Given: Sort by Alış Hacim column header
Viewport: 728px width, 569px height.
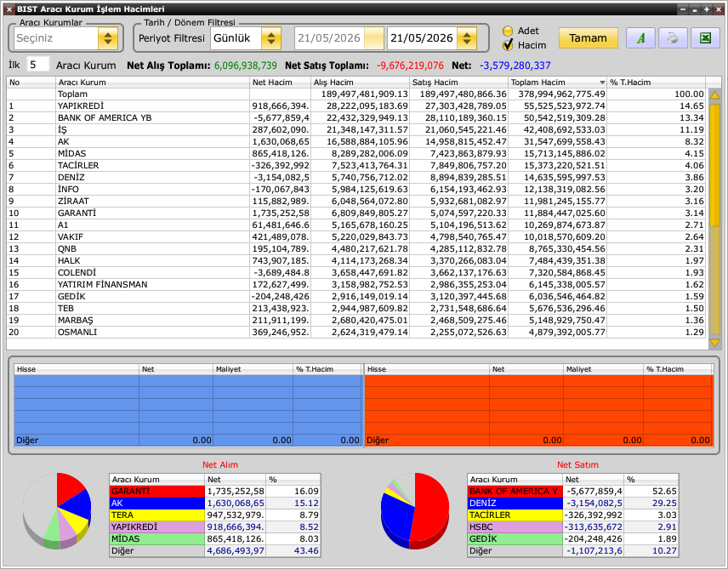Looking at the screenshot, I should pos(360,83).
